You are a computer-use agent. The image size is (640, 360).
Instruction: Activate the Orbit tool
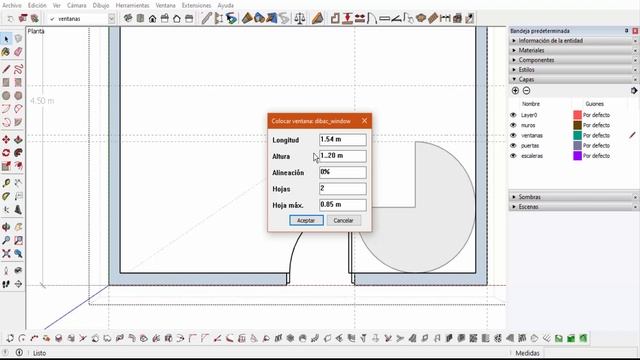[x=6, y=227]
